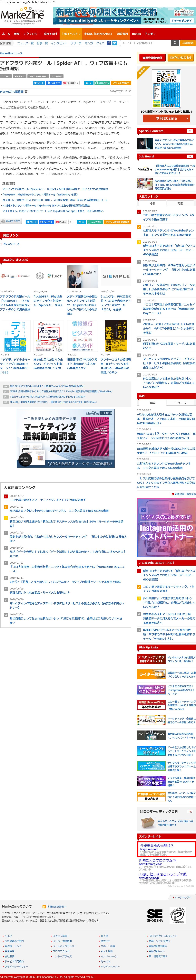196x980 pixels.
Task: Switch to the 月間 ranking tab
Action: (x=180, y=203)
